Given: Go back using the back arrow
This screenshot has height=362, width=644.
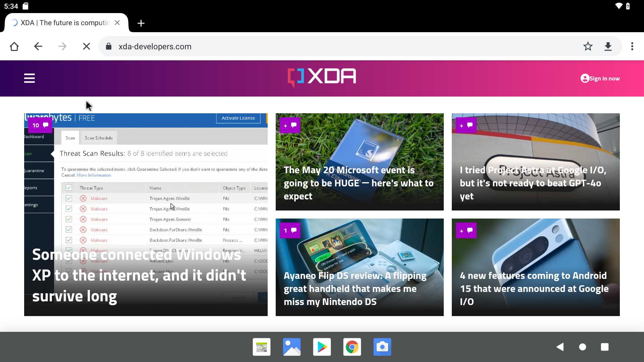Looking at the screenshot, I should click(38, 46).
